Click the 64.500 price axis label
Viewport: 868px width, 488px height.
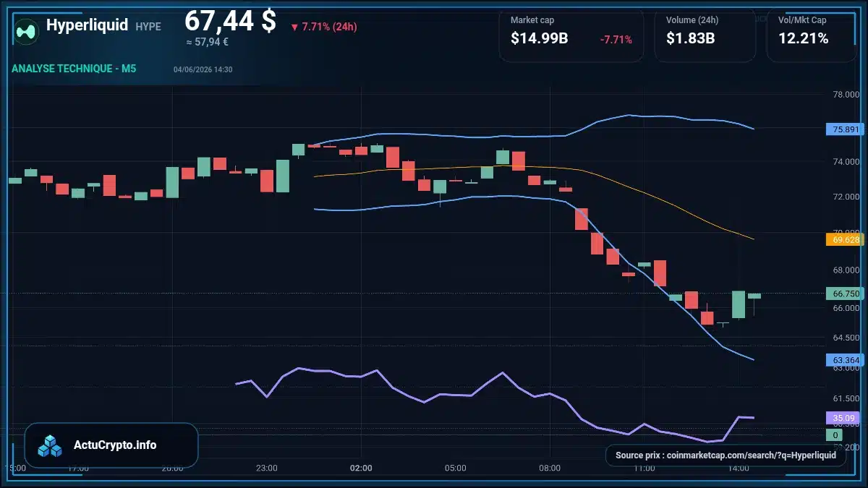click(x=845, y=338)
